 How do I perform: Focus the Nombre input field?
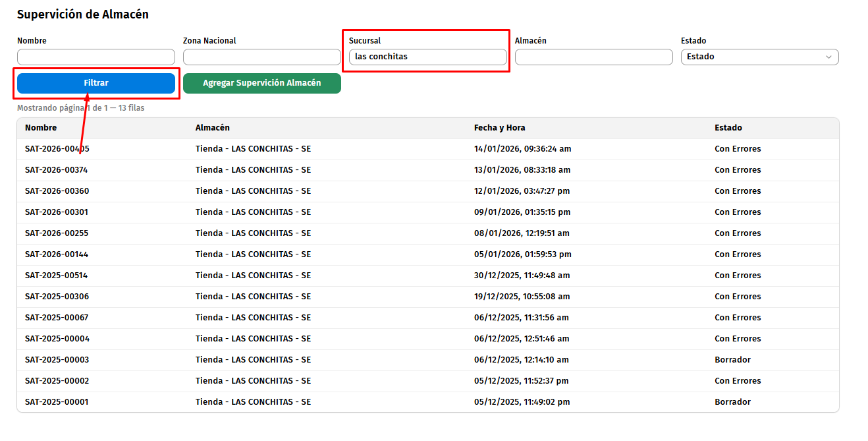coord(96,57)
